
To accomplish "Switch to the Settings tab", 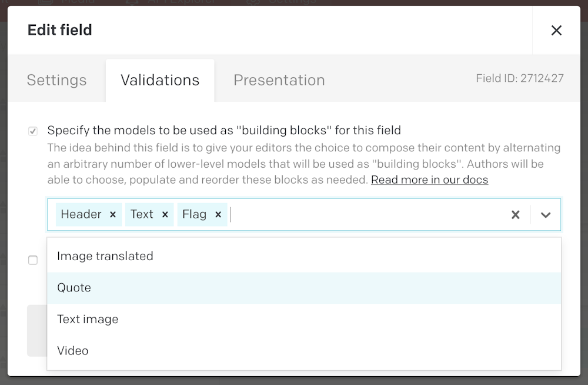I will [56, 79].
